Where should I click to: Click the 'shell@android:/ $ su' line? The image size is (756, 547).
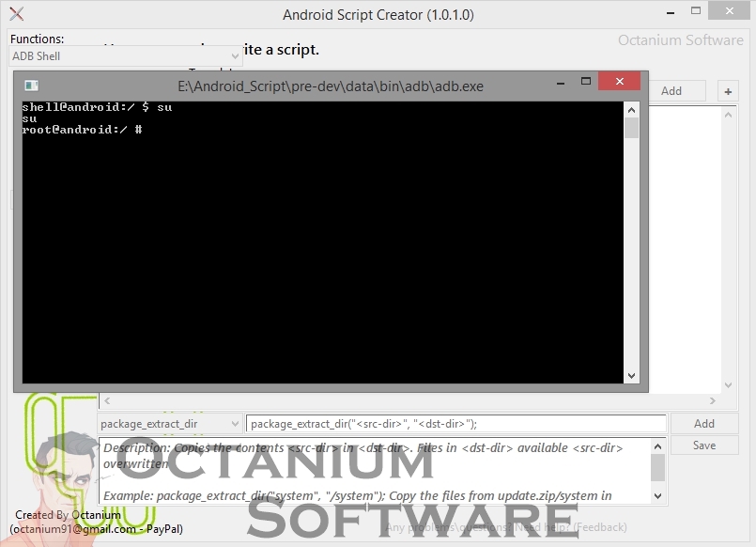(x=97, y=106)
